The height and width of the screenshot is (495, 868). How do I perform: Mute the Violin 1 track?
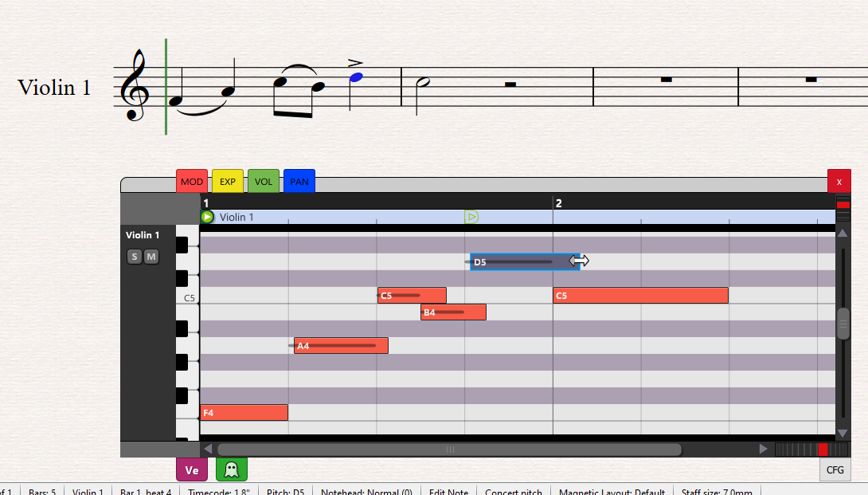151,257
